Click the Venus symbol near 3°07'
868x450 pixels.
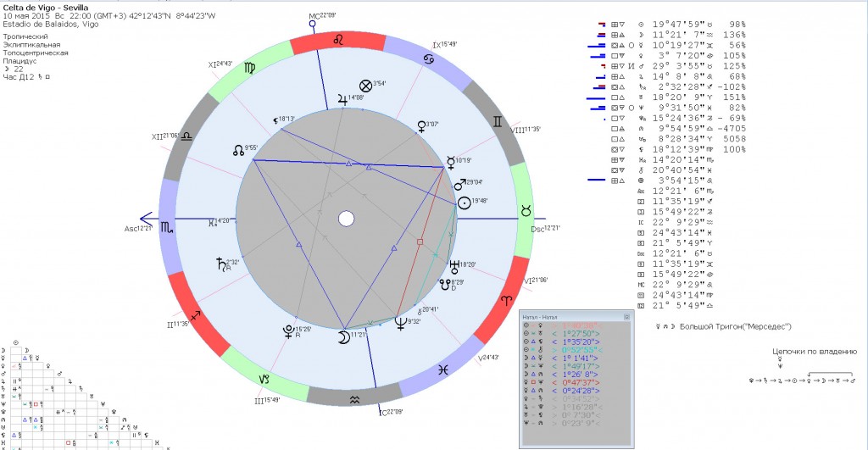coord(420,127)
